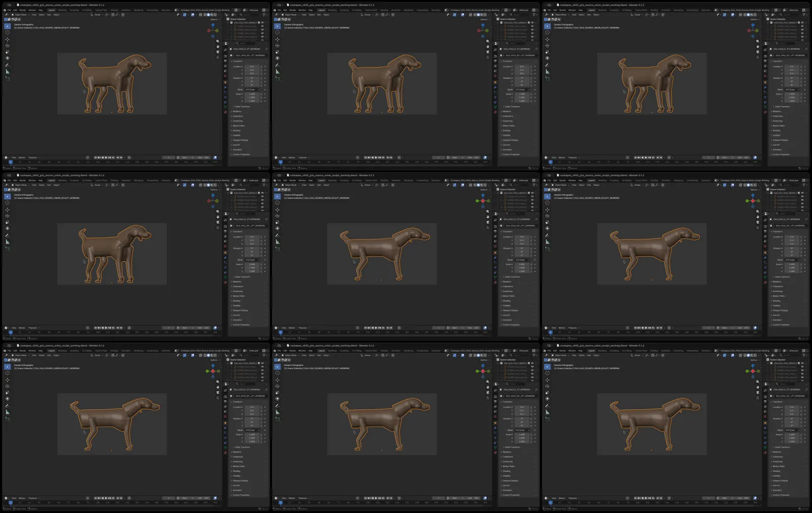Uncheck the collection checkbox in top-middle outliner
Screen dimensions: 812x513
(529, 23)
